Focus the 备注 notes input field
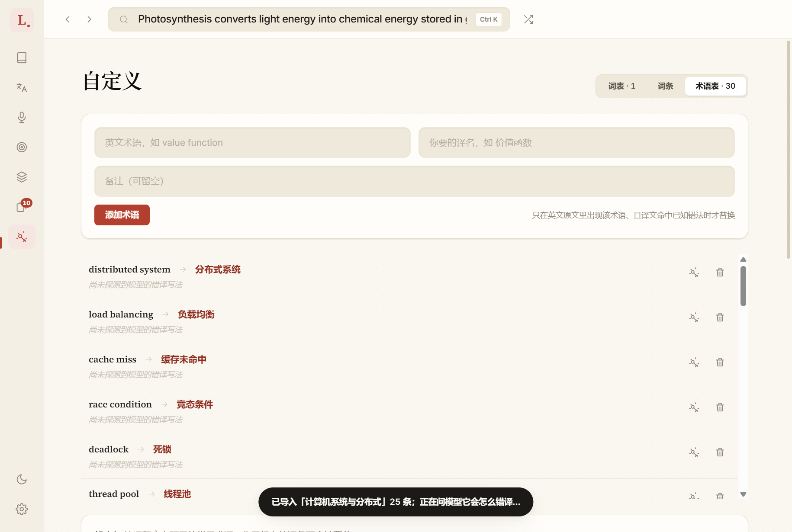The height and width of the screenshot is (532, 792). click(415, 181)
